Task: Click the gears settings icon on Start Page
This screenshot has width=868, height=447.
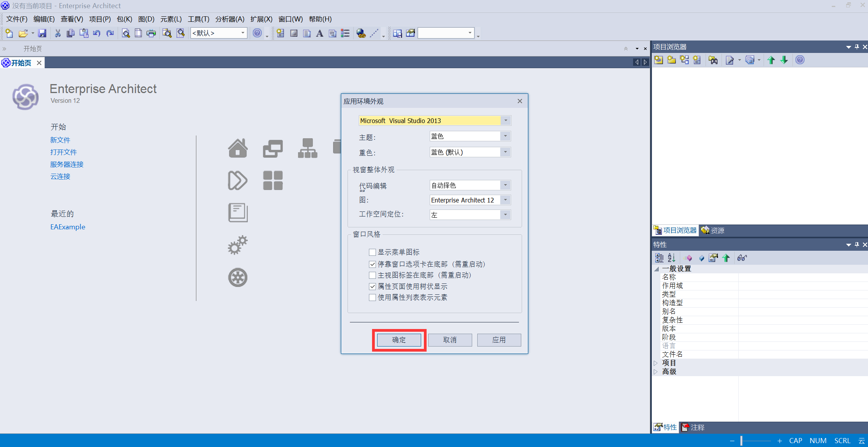Action: pos(238,245)
